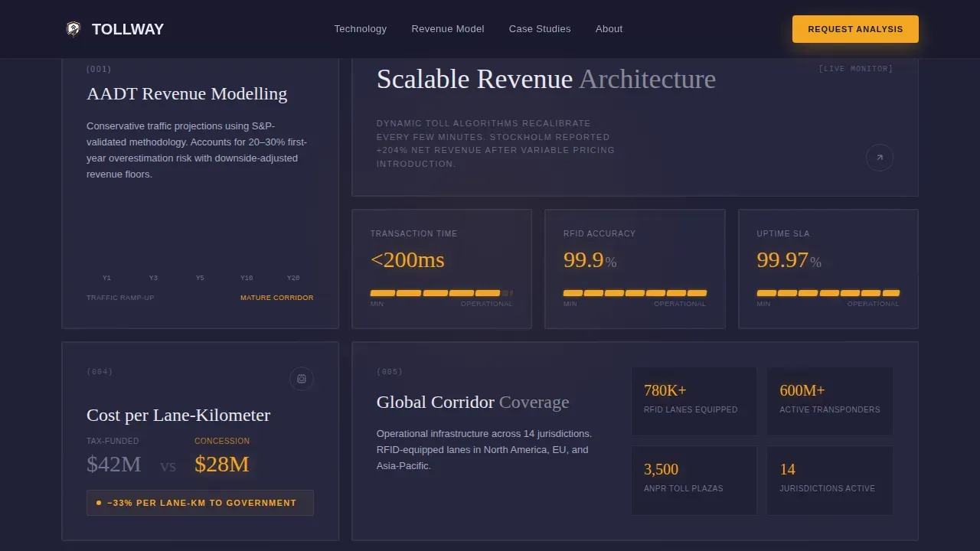Click the 600M+ active transponders tile

coord(830,401)
